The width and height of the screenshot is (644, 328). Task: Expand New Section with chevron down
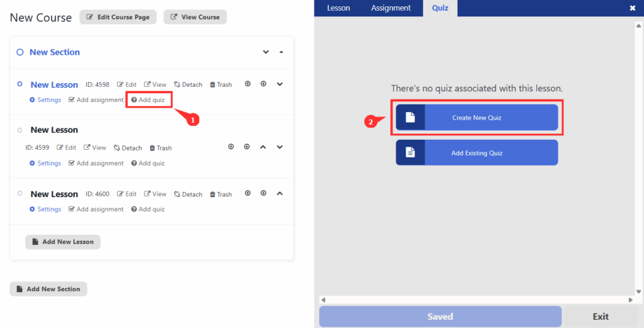(x=266, y=52)
